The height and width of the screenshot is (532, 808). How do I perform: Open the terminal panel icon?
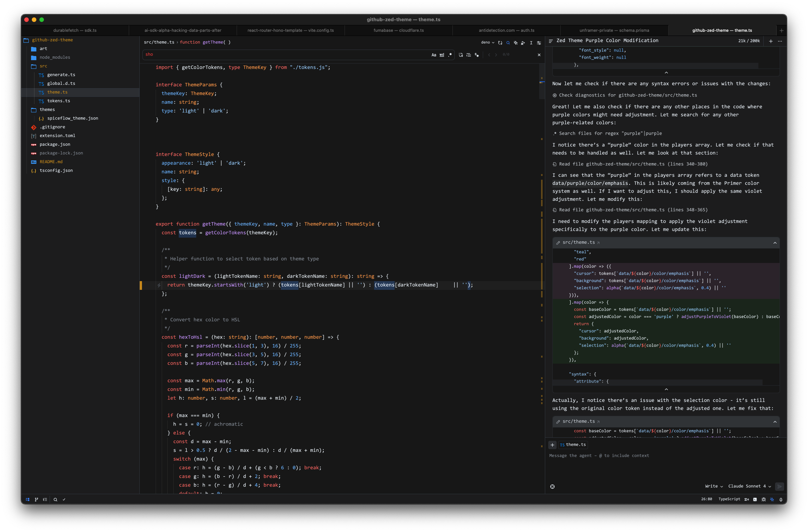pos(755,499)
